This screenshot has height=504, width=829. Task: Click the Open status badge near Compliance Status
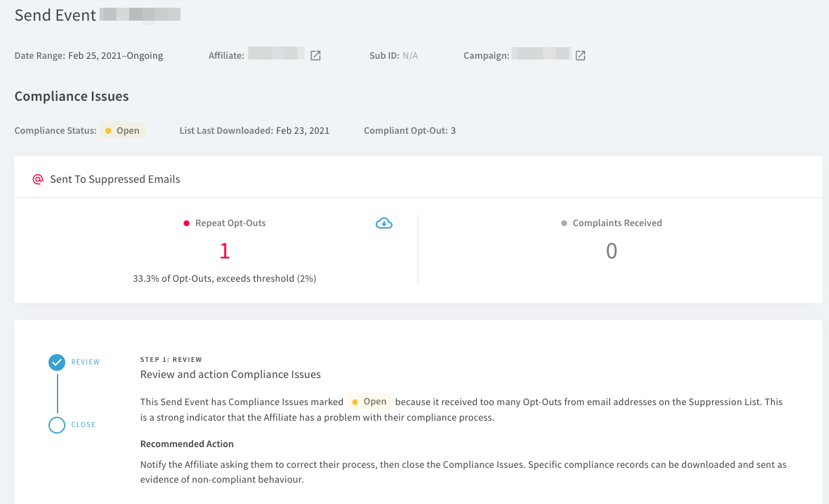pyautogui.click(x=122, y=131)
